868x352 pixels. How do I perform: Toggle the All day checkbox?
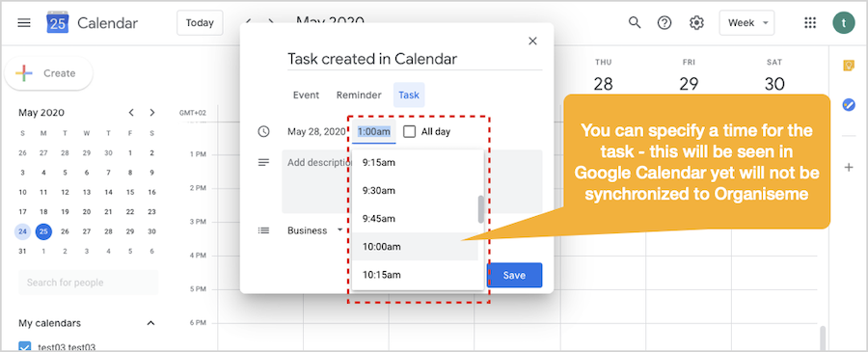(x=409, y=132)
